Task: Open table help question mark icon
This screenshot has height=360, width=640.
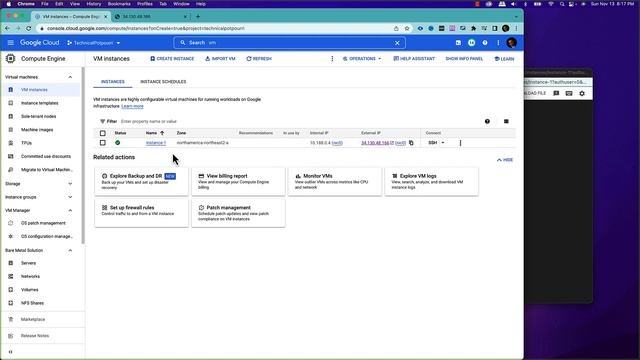Action: click(x=487, y=121)
